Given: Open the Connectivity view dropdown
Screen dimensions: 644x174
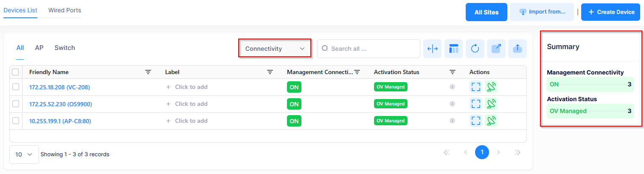Looking at the screenshot, I should pyautogui.click(x=275, y=49).
